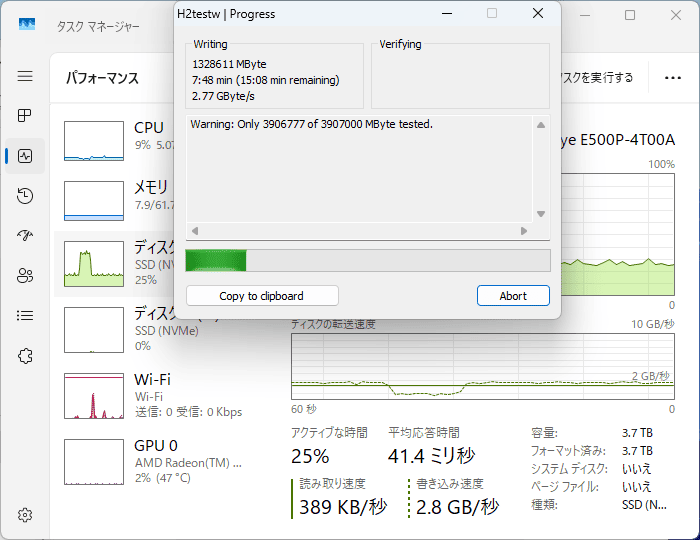Open the hamburger navigation menu

(25, 76)
